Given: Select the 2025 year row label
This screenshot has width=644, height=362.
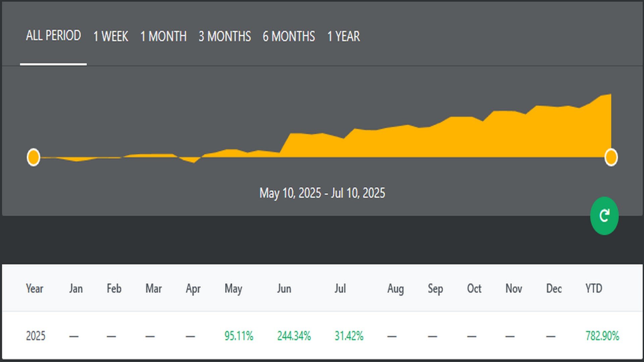Looking at the screenshot, I should tap(36, 336).
